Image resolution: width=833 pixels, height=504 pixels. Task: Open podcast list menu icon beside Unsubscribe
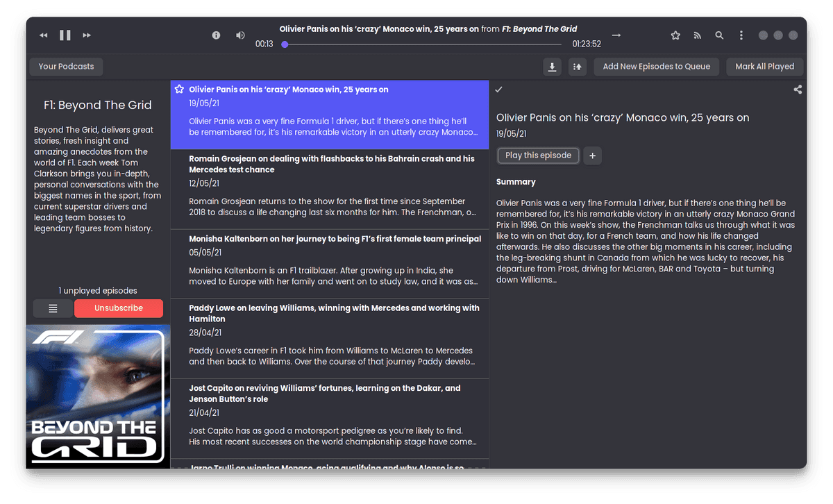coord(53,308)
